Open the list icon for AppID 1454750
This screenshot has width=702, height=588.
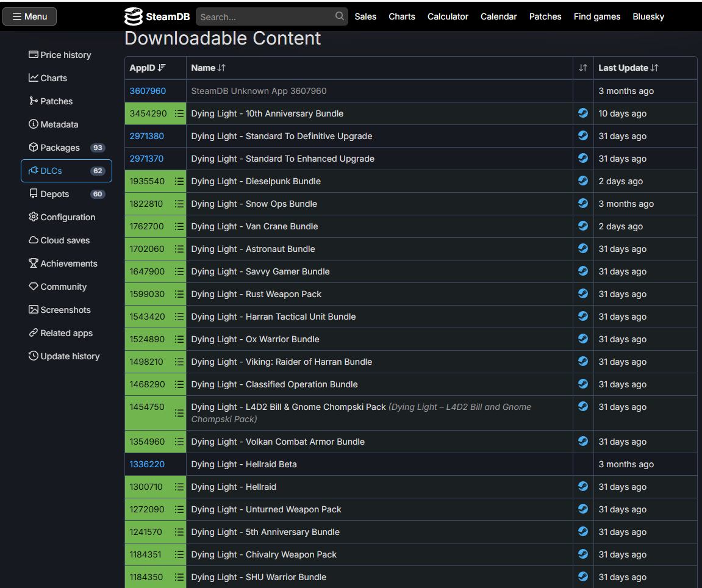179,413
